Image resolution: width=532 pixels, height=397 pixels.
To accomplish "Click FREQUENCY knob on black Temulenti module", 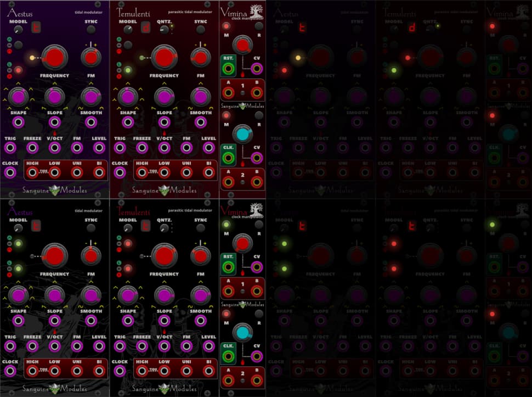I will coord(164,256).
